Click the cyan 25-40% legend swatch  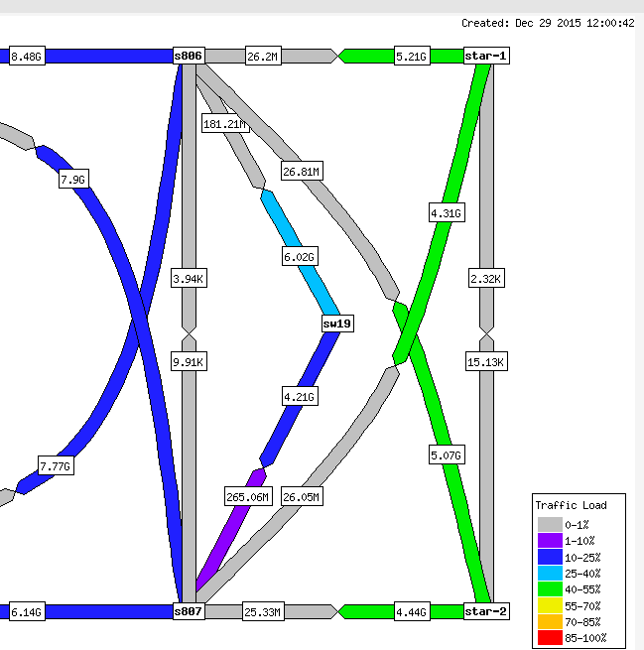(x=550, y=573)
